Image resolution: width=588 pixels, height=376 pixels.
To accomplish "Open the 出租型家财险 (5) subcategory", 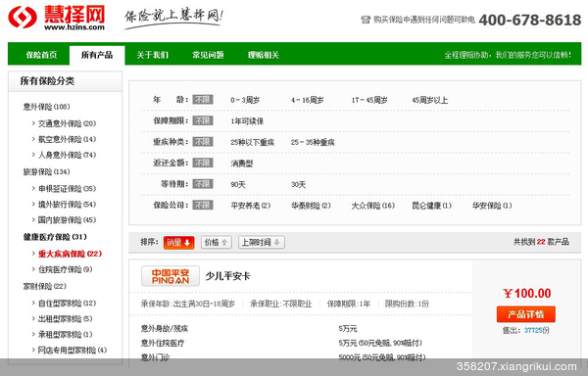I will click(x=66, y=318).
